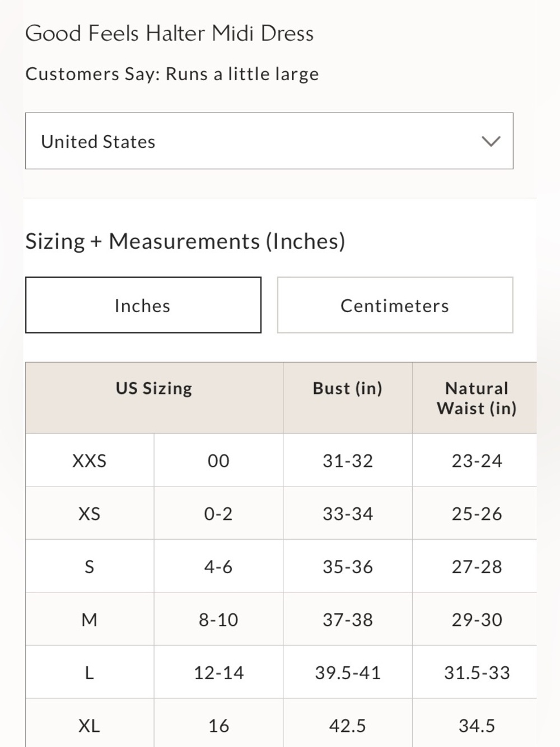Image resolution: width=560 pixels, height=747 pixels.
Task: Click Customers Say: Runs a little large
Action: click(172, 74)
